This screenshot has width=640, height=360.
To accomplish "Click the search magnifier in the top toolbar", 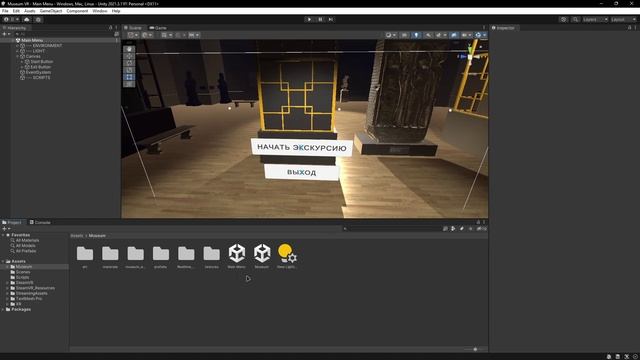I will click(575, 19).
